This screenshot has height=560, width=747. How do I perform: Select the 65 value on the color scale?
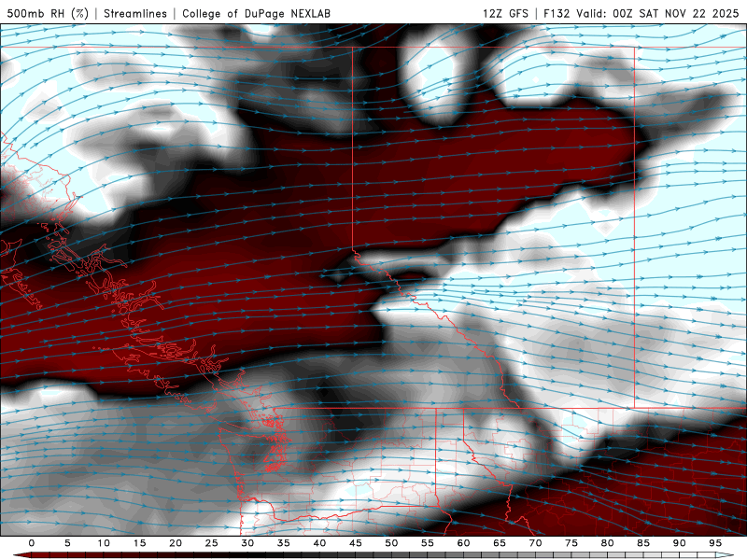coord(500,543)
